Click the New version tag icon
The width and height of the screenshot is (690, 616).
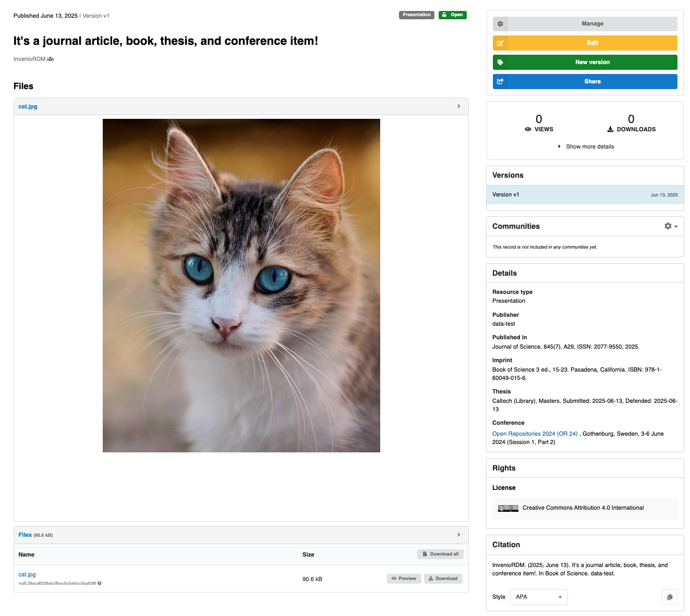coord(500,63)
